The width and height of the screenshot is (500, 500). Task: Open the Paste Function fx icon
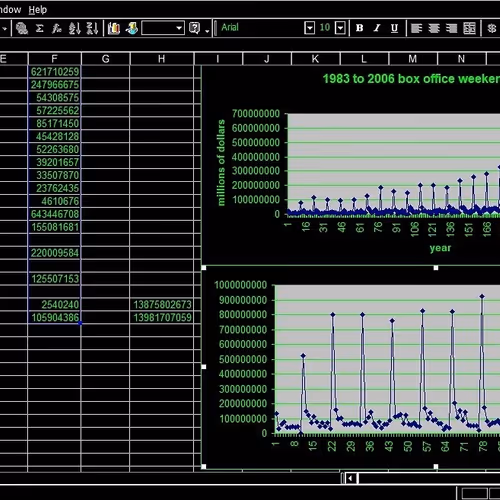57,28
